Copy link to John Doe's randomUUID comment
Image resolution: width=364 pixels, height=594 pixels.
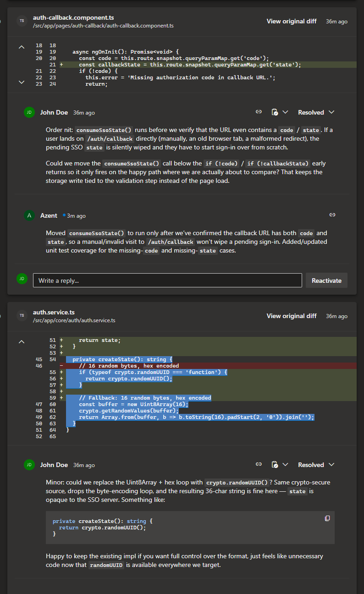click(259, 465)
